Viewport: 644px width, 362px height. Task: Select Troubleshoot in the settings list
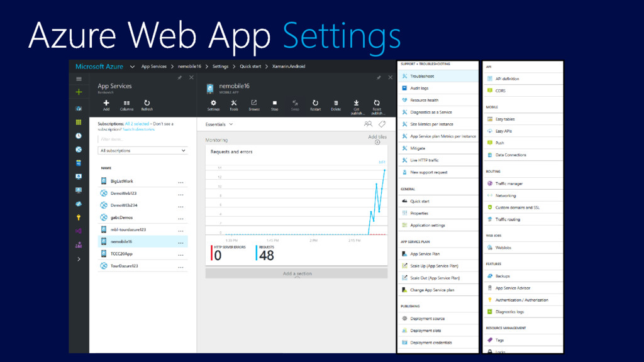coord(438,76)
